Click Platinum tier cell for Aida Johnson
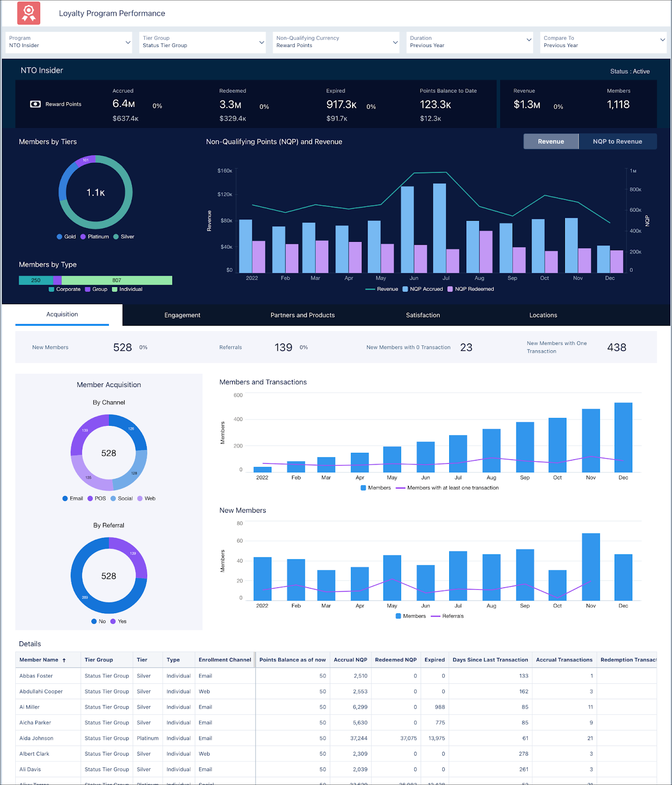The width and height of the screenshot is (672, 785). click(x=148, y=738)
